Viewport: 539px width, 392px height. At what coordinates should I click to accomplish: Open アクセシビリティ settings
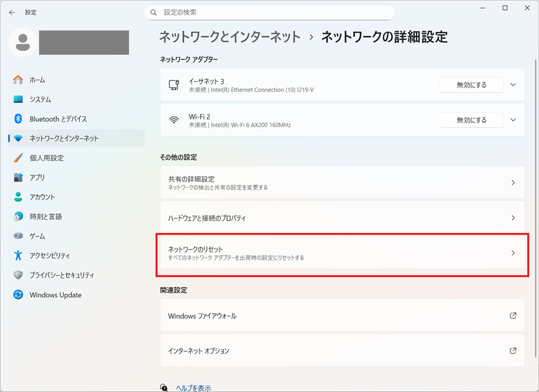49,255
